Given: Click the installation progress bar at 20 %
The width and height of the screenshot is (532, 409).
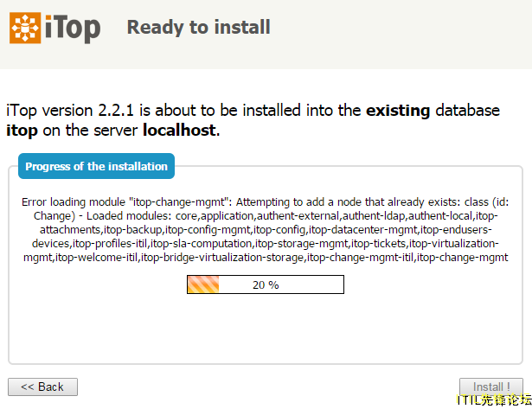Looking at the screenshot, I should pos(266,284).
